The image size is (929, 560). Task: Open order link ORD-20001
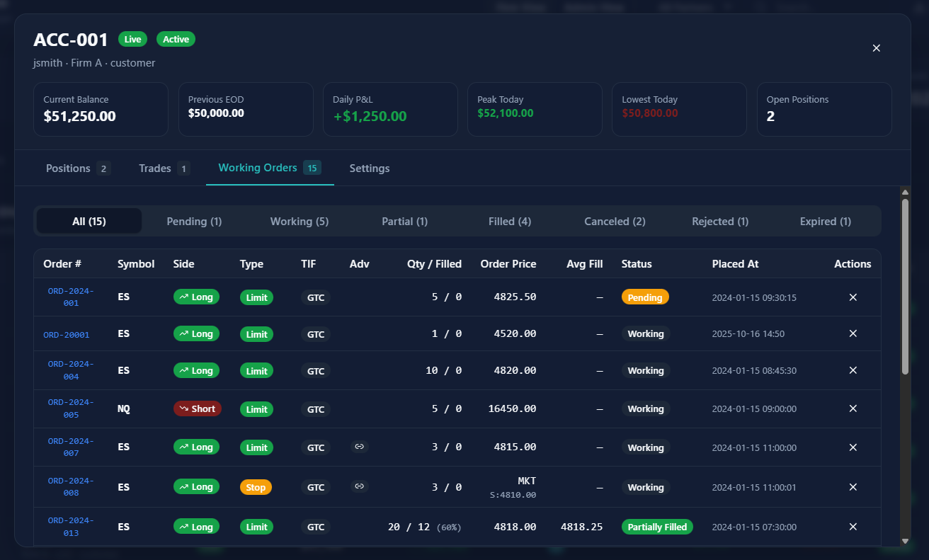(x=67, y=334)
